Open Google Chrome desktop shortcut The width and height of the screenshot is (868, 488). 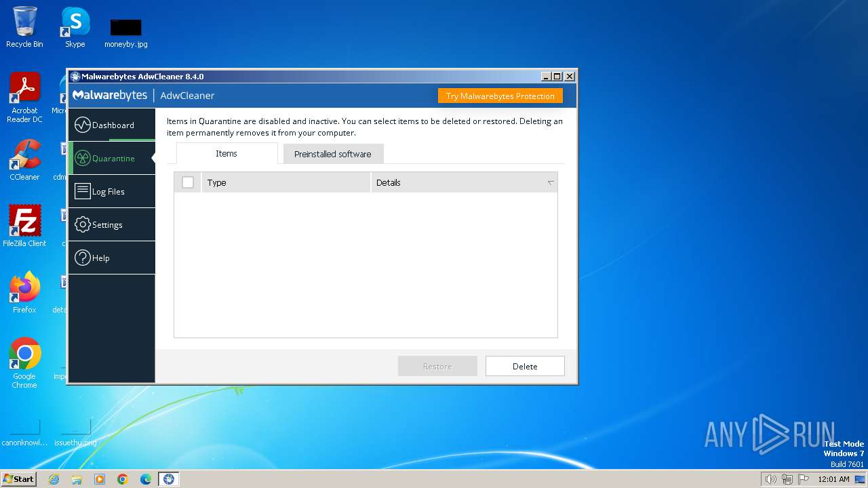(x=25, y=363)
